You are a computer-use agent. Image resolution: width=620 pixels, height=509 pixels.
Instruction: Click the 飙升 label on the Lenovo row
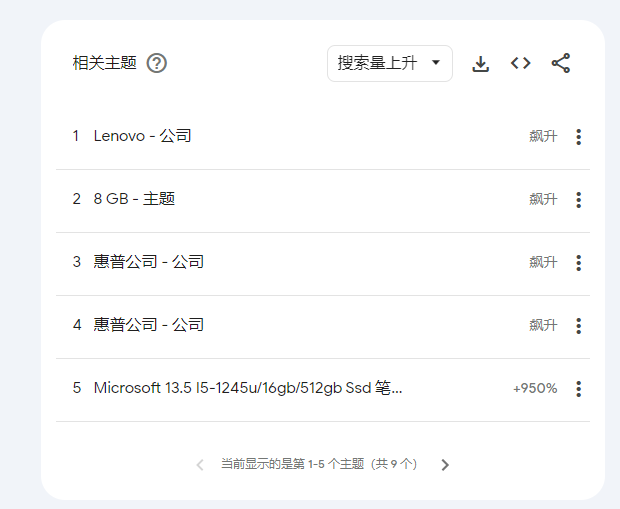point(543,136)
